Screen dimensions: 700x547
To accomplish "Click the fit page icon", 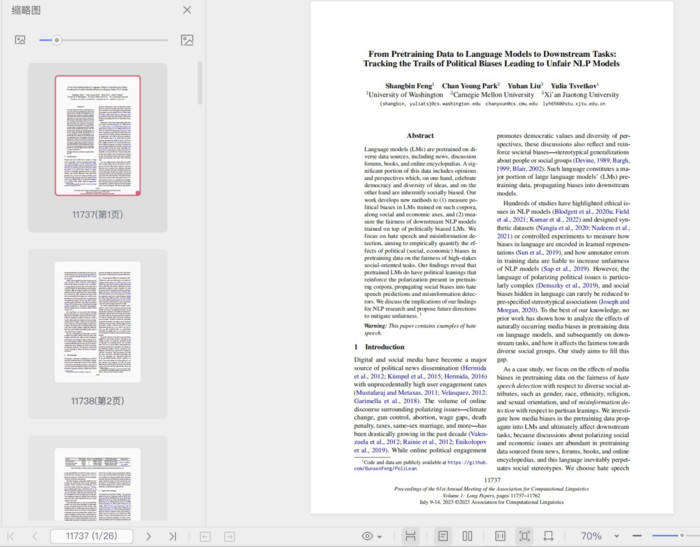I will 525,536.
